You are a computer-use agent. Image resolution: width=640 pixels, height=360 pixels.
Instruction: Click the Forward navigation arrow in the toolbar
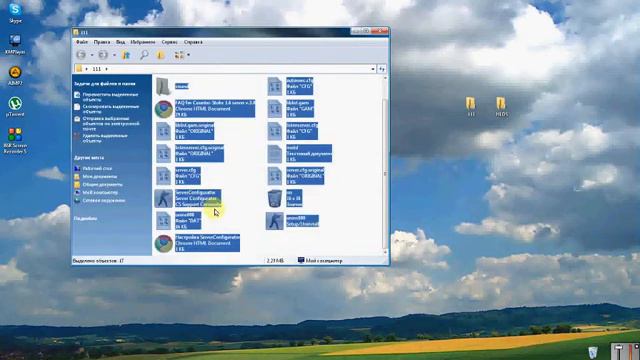point(103,55)
